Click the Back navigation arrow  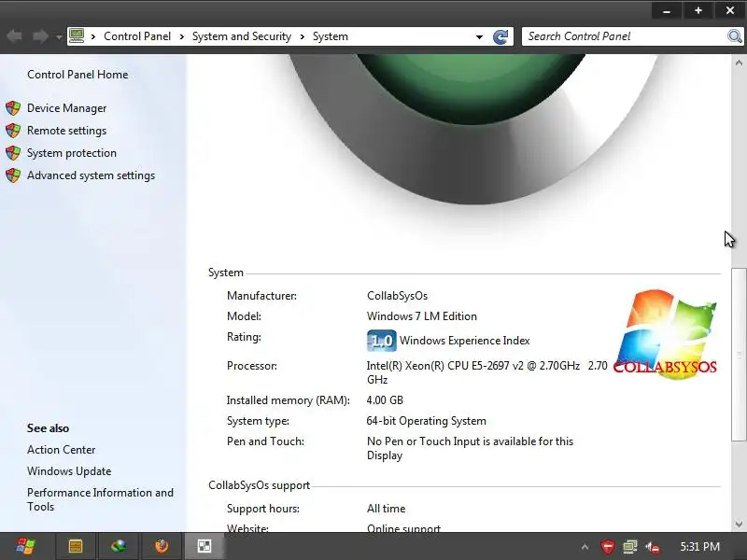click(14, 36)
